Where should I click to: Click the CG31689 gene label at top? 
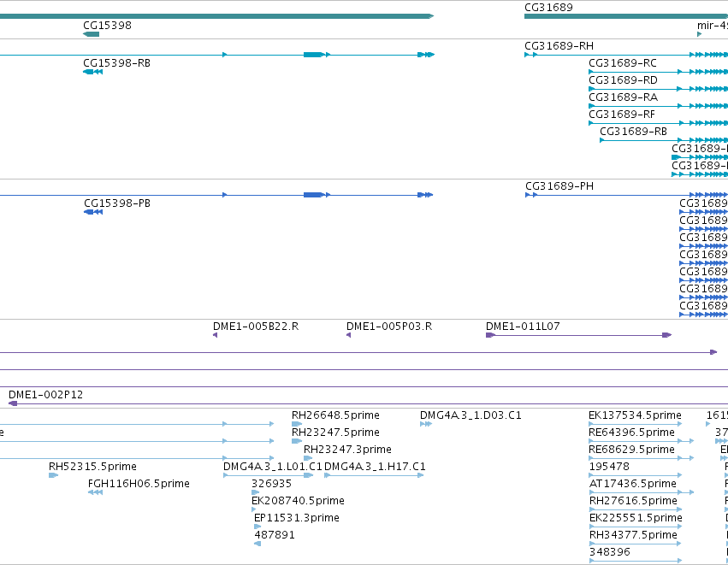tap(548, 8)
